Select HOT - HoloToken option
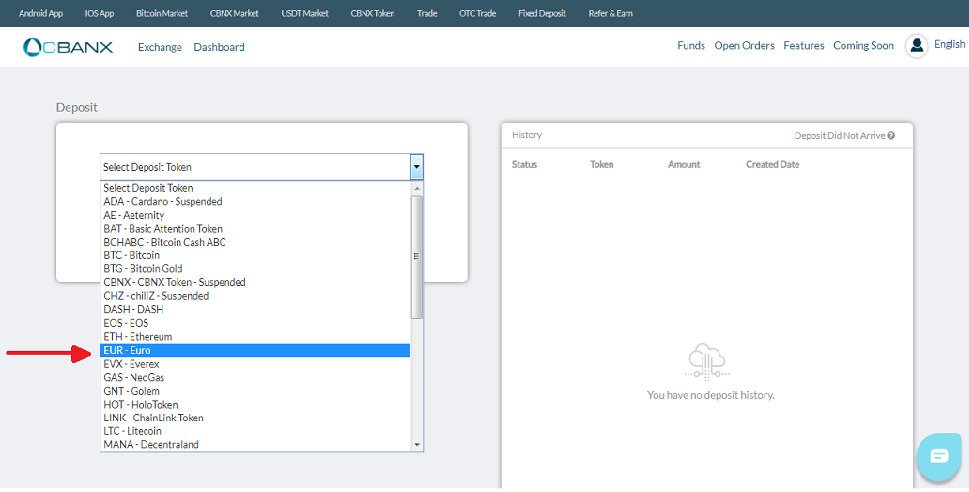The image size is (969, 492). click(255, 405)
